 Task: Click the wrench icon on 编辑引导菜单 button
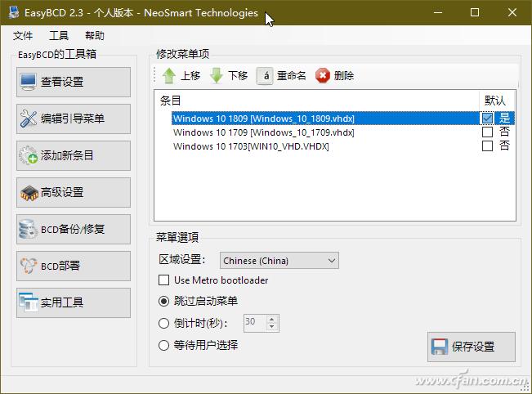pos(28,119)
